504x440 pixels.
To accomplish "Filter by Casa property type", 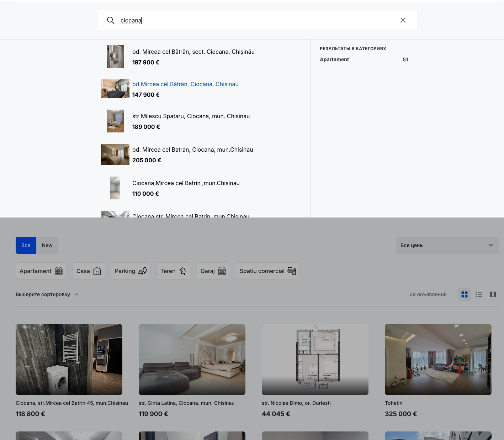I will pos(89,271).
